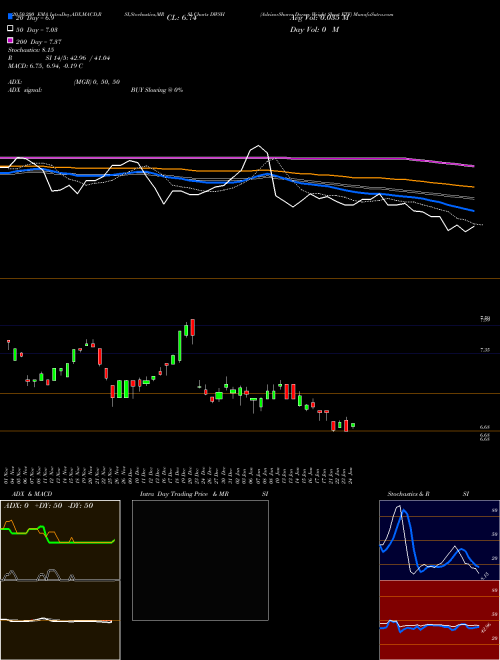Click the 'MACD: 6.75, 6.94, -0.19 C' reading

click(x=45, y=66)
